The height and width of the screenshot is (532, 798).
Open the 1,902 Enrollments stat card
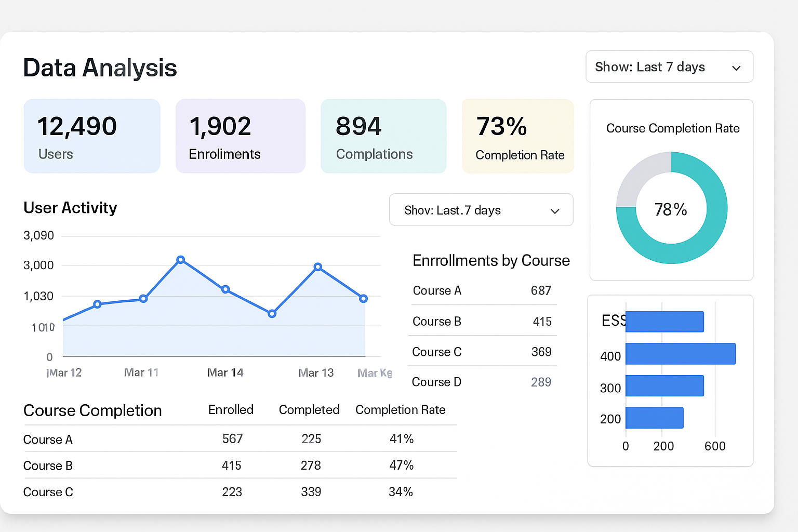(x=240, y=136)
